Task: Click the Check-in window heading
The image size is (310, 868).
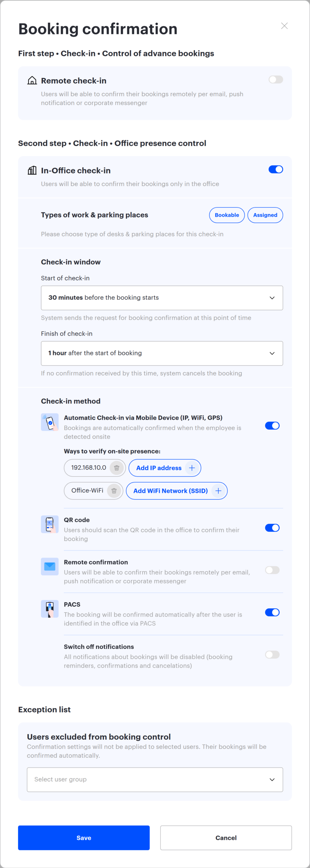Action: (71, 262)
